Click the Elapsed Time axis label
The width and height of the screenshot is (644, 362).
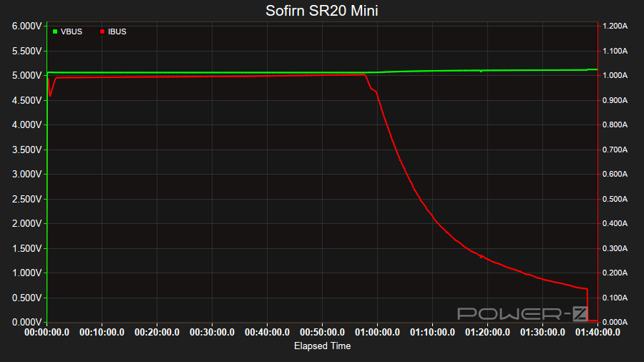pyautogui.click(x=323, y=346)
